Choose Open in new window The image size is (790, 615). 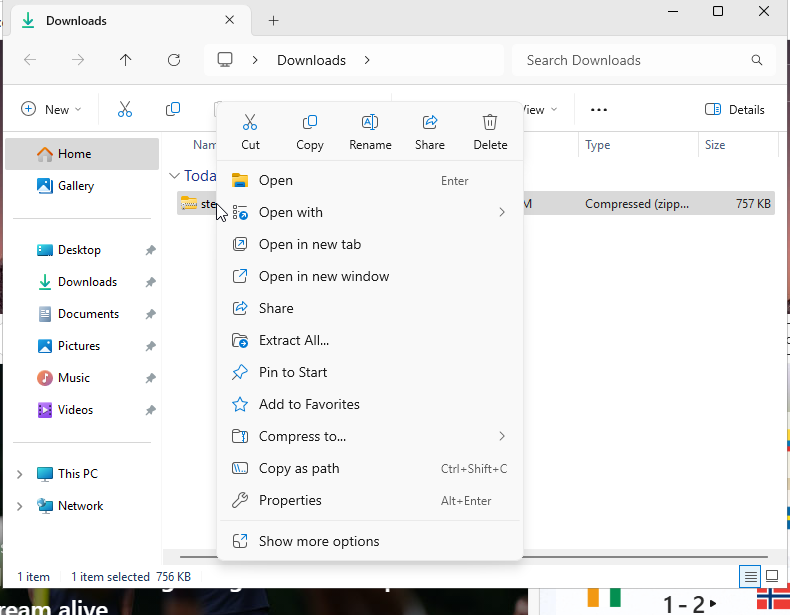click(370, 276)
